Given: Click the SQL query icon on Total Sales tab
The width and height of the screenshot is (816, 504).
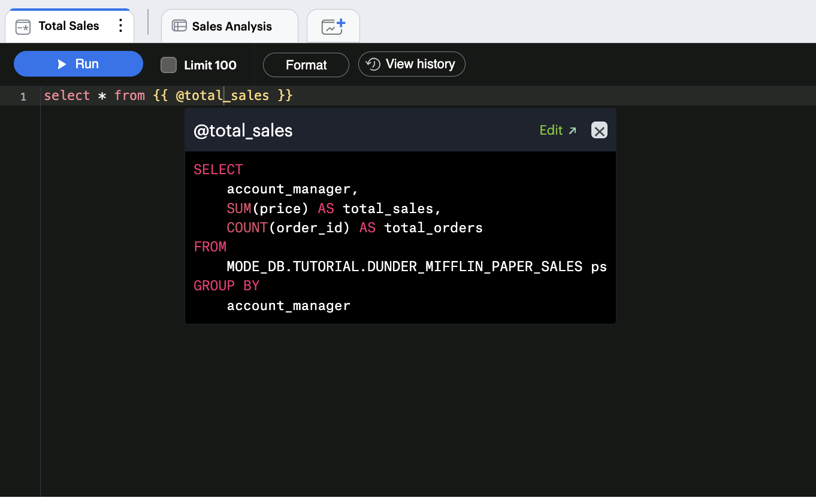Looking at the screenshot, I should coord(22,26).
